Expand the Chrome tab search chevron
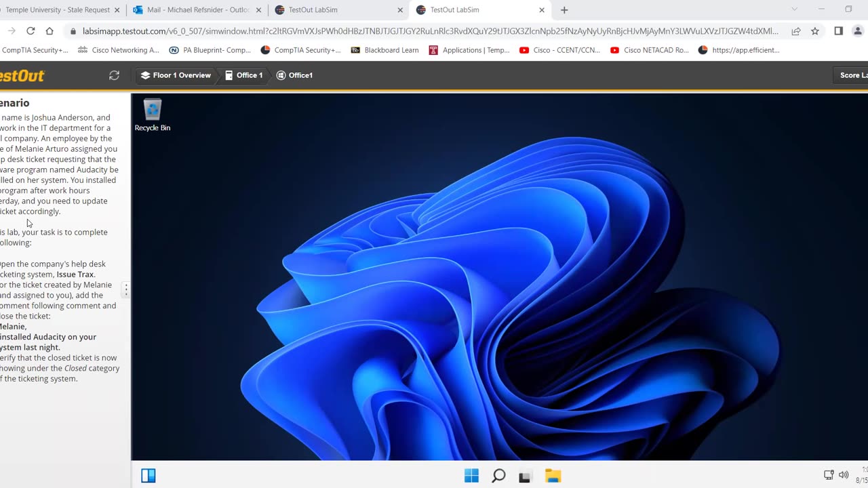The image size is (868, 488). 795,9
